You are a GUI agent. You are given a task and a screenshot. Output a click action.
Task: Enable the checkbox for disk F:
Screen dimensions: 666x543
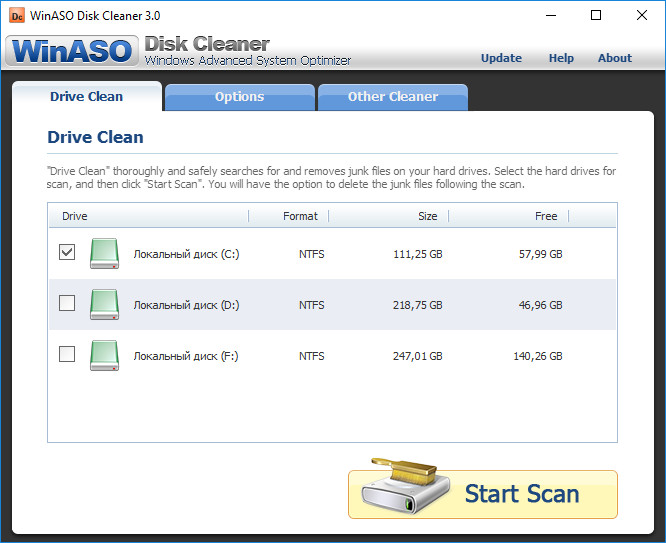pyautogui.click(x=67, y=354)
